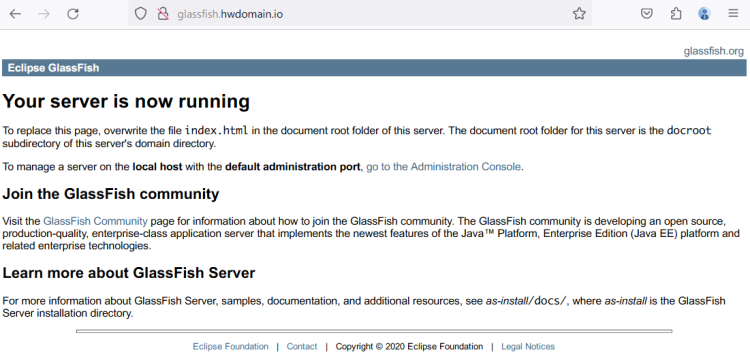Open the Eclipse Foundation footer link

[231, 347]
